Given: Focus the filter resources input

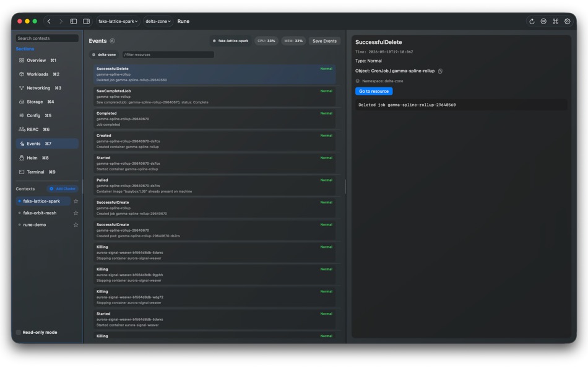Looking at the screenshot, I should pos(168,55).
